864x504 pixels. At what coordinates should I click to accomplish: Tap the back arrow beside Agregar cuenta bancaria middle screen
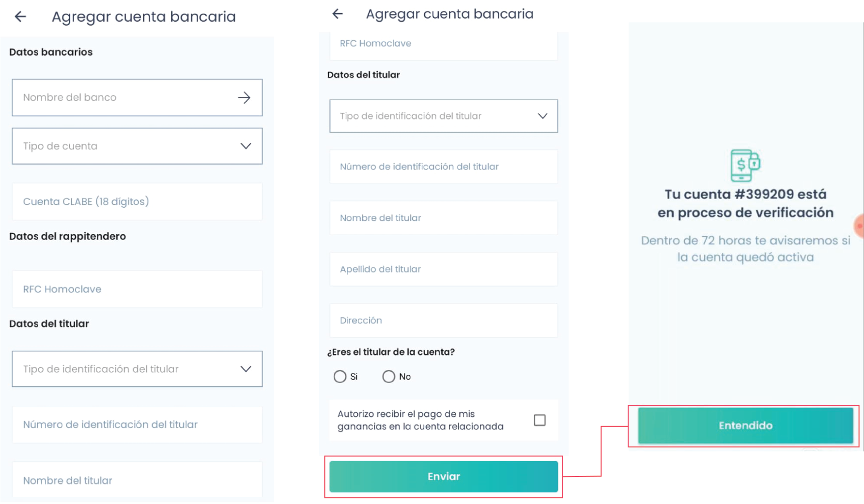[x=338, y=14]
